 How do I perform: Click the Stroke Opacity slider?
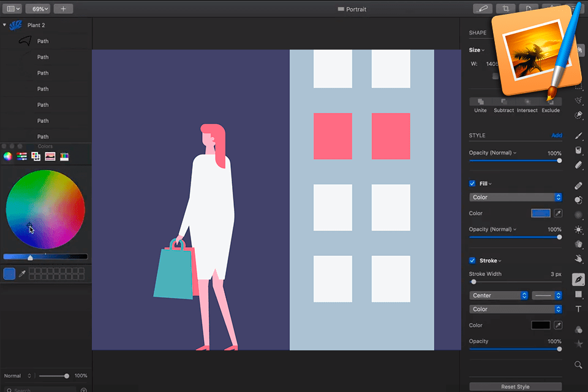(515, 349)
